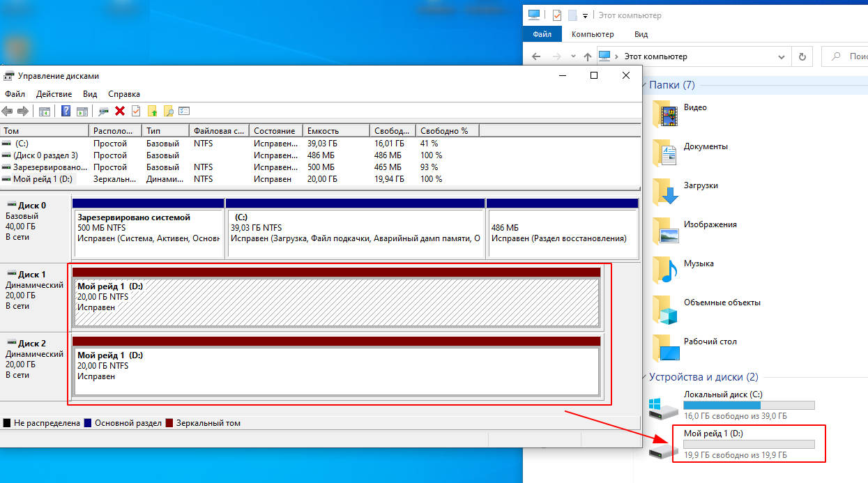Screen dimensions: 868x483
Task: Click the back arrow in Disk Management toolbar
Action: pyautogui.click(x=7, y=112)
